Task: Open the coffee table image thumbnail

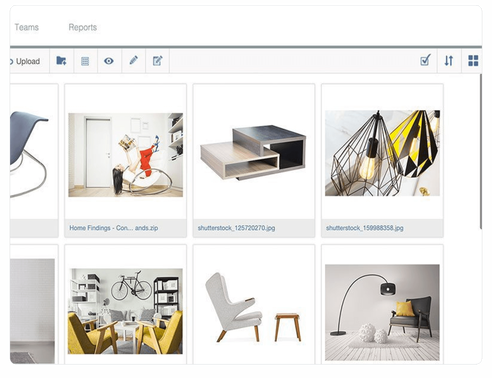Action: tap(253, 153)
